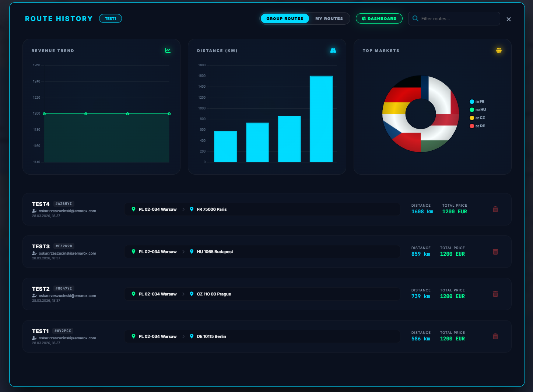Switch to My Routes view
This screenshot has height=392, width=533.
tap(329, 18)
